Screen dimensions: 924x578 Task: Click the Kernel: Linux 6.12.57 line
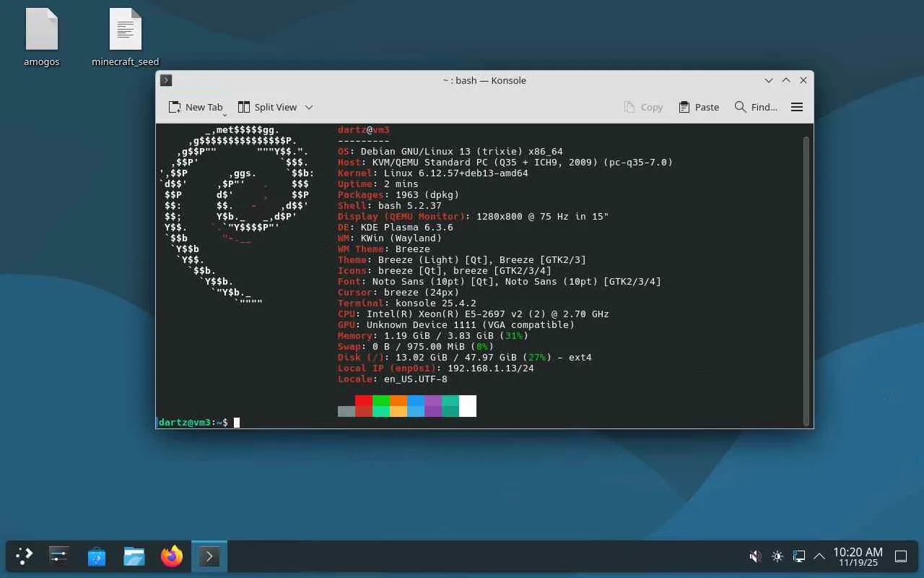point(433,173)
